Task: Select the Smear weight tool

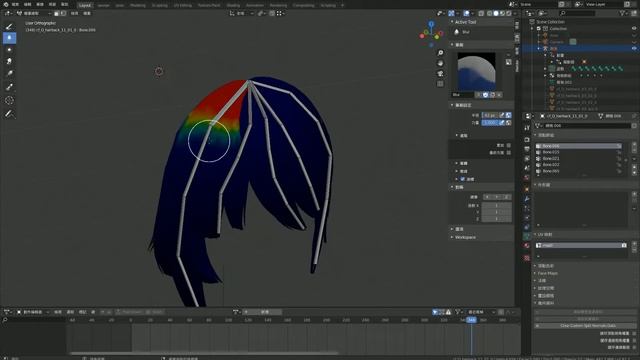Action: [x=9, y=61]
